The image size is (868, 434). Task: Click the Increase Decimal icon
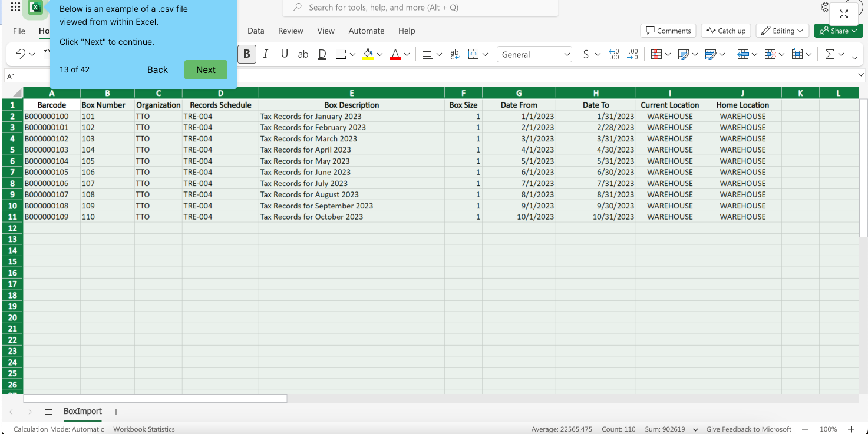tap(613, 54)
